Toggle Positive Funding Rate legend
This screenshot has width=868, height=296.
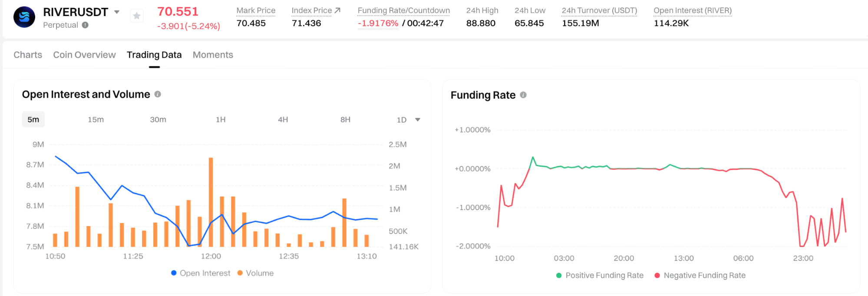pyautogui.click(x=600, y=275)
